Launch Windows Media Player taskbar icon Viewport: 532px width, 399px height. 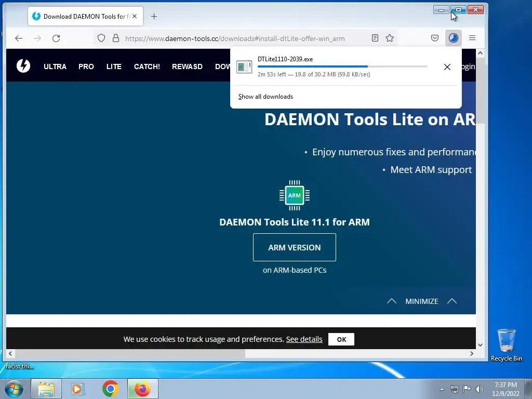pos(78,389)
